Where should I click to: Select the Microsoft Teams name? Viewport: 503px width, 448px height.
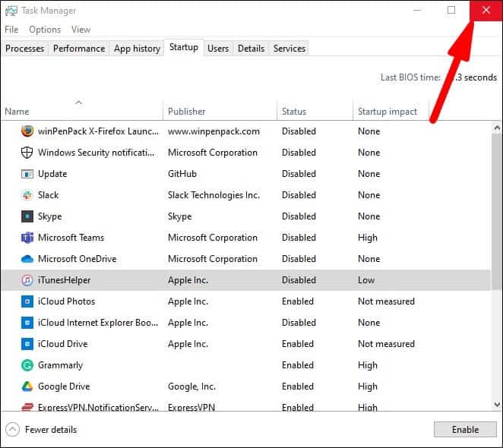[x=71, y=238]
